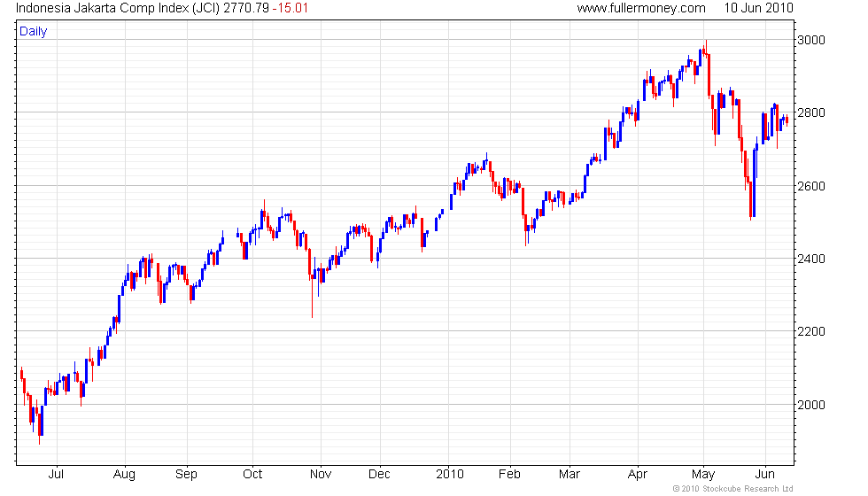The height and width of the screenshot is (496, 868).
Task: Click the 2200 price axis label
Action: point(811,331)
